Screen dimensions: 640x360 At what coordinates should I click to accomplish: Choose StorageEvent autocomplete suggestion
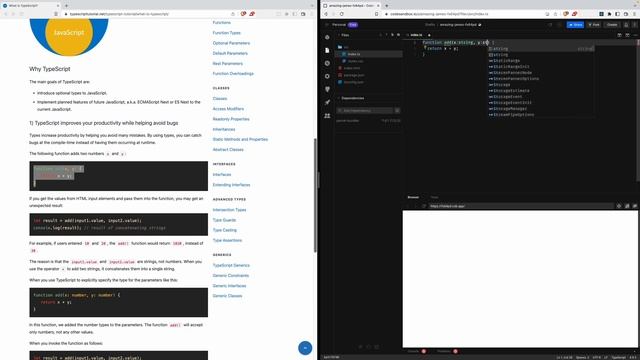(541, 97)
